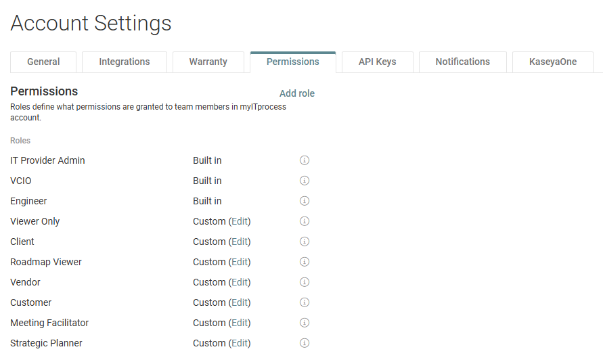
Task: Select the API Keys tab
Action: coord(377,62)
